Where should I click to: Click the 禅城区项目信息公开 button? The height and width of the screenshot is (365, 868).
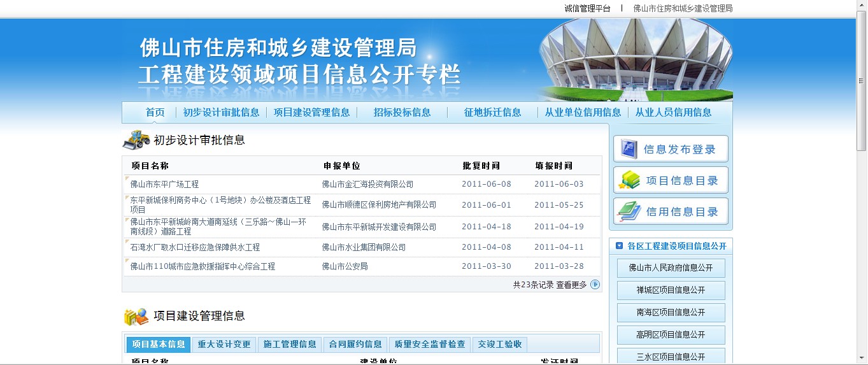click(x=671, y=290)
